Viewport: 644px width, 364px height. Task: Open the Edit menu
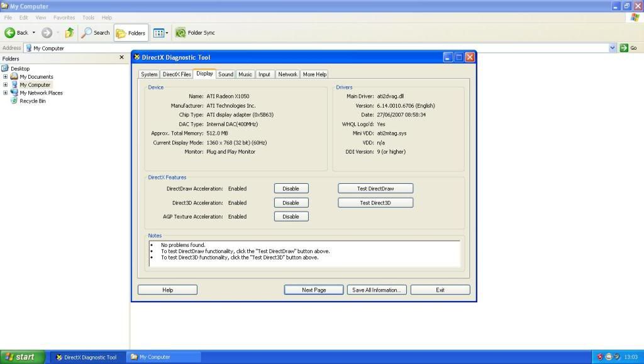click(23, 18)
